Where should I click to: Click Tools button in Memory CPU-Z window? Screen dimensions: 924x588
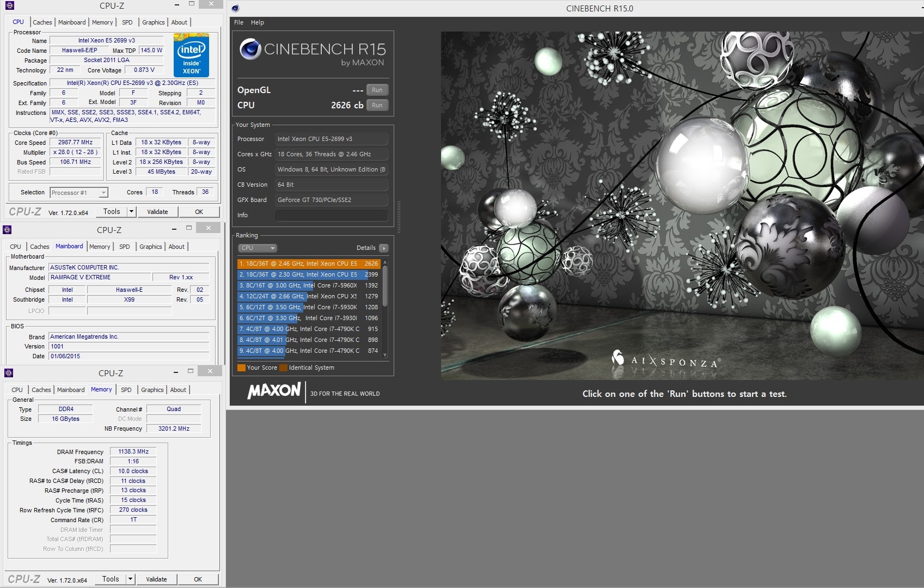[x=111, y=579]
